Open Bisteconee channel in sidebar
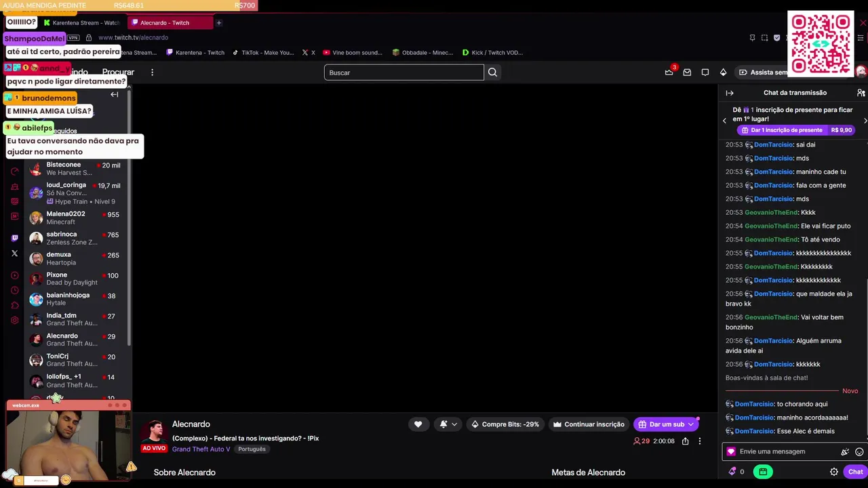The image size is (868, 488). point(75,169)
